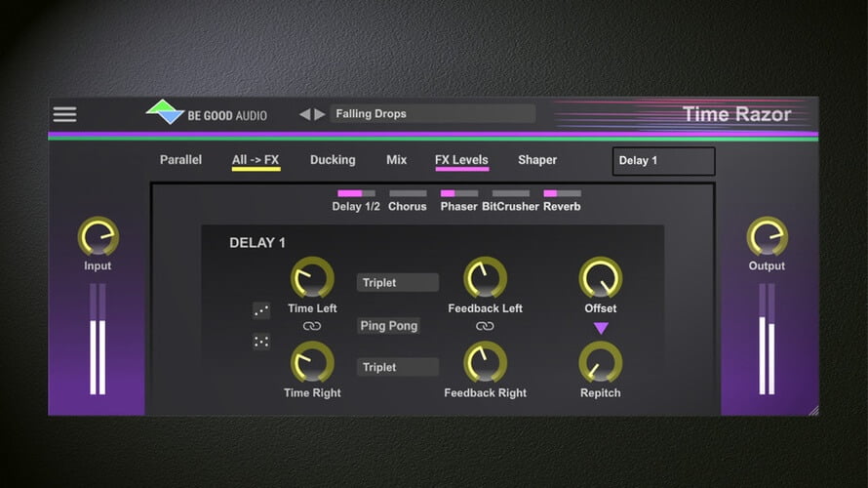Click the Output gain knob
Image resolution: width=868 pixels, height=488 pixels.
[x=768, y=236]
